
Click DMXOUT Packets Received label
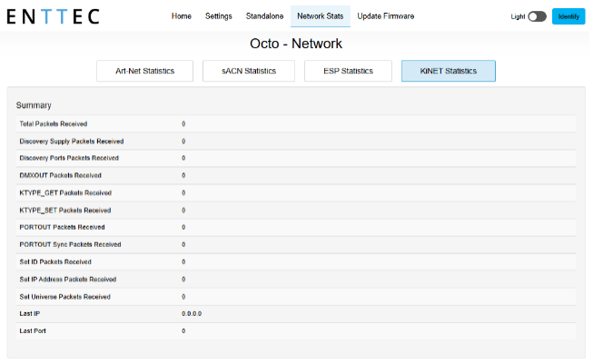coord(61,175)
